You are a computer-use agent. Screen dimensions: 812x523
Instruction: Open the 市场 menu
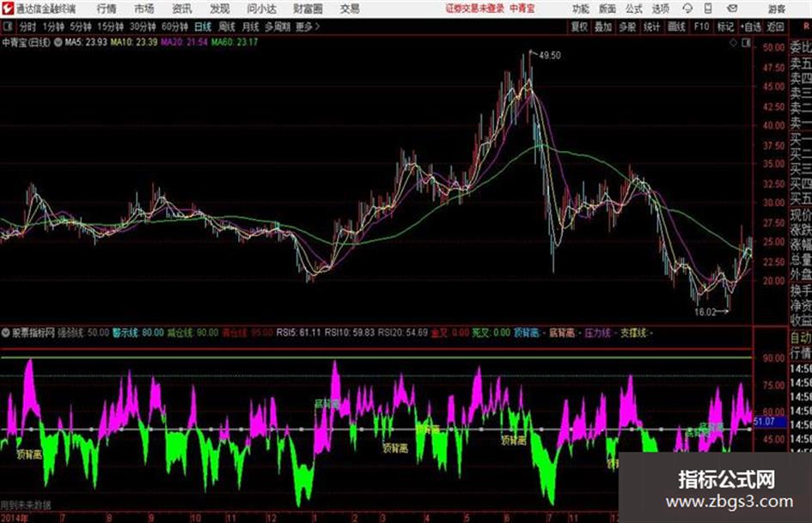coord(144,9)
